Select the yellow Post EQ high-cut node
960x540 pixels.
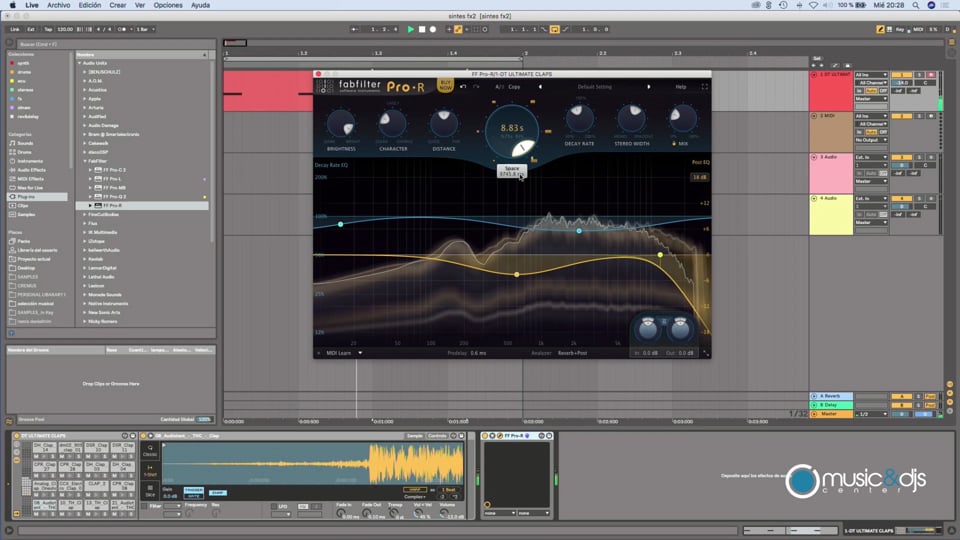click(660, 255)
